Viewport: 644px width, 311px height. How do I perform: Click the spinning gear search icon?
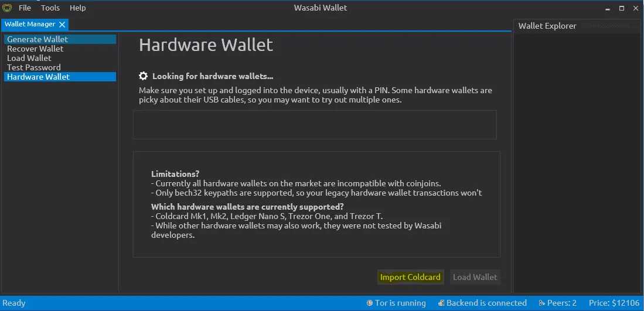click(143, 76)
